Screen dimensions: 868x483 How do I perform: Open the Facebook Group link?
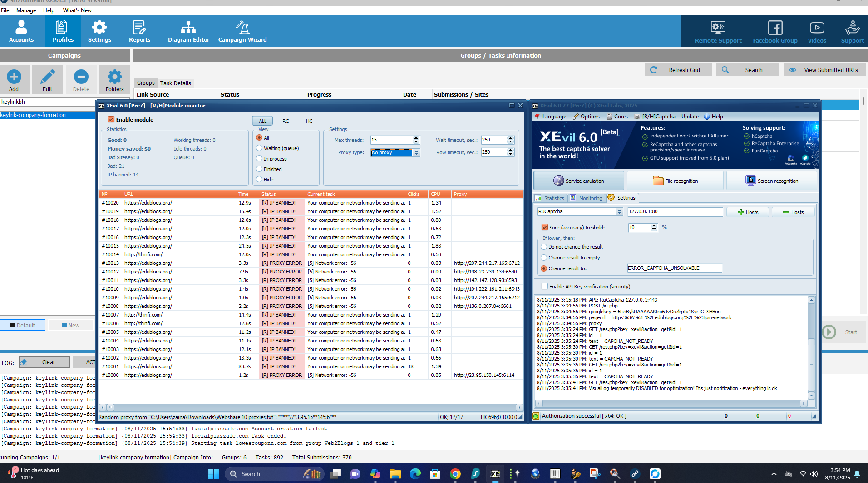[775, 31]
